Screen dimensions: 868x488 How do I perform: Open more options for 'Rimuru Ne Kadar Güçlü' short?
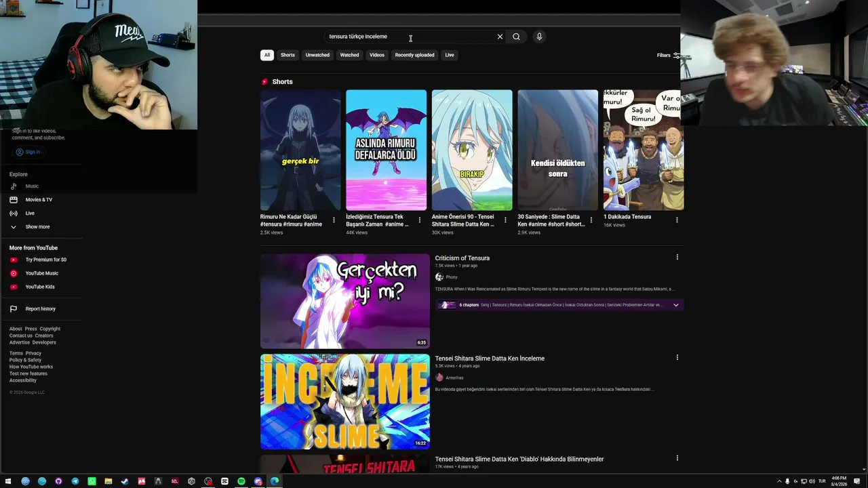pyautogui.click(x=334, y=220)
